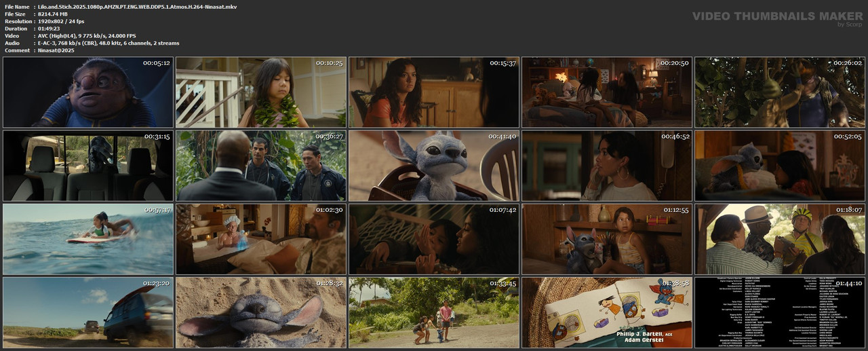The image size is (868, 351).
Task: Click the E-AC-3 audio info line
Action: (108, 43)
